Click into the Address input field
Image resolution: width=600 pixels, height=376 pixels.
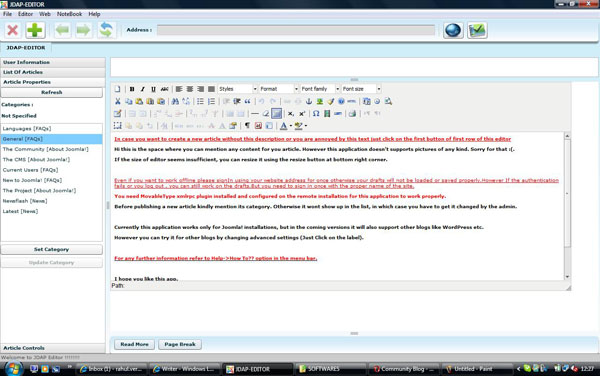296,30
